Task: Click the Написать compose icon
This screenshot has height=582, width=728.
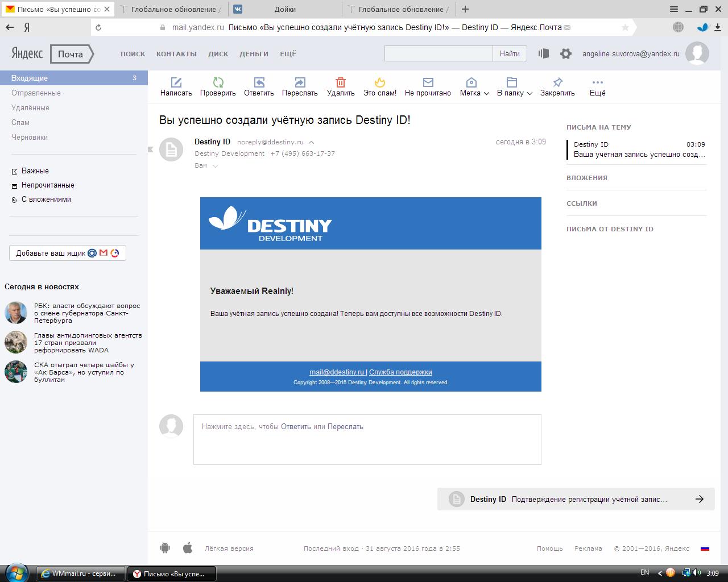Action: (x=176, y=82)
